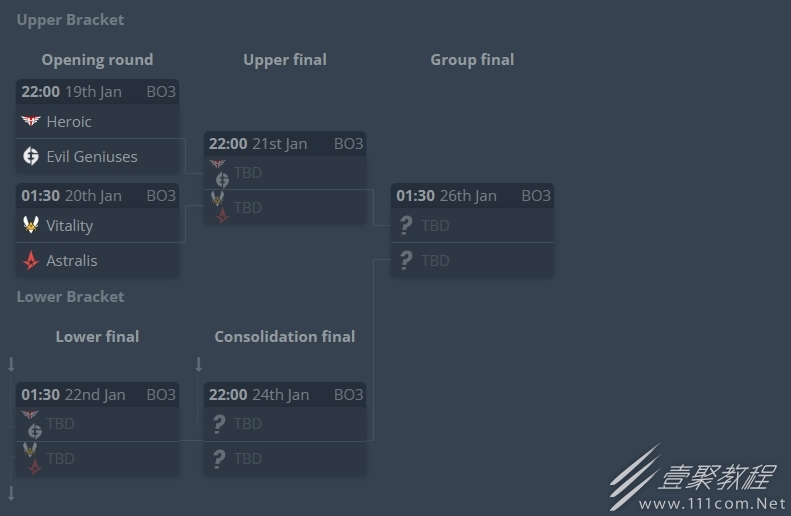Select the 22:00 19th Jan match header

point(97,92)
